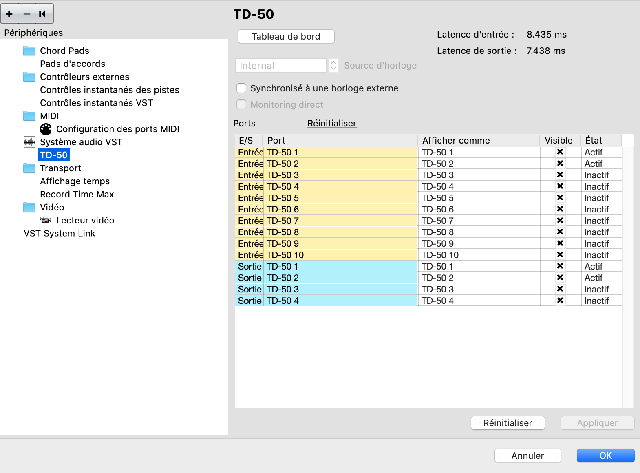Click the État column header
The width and height of the screenshot is (640, 473).
tap(601, 140)
